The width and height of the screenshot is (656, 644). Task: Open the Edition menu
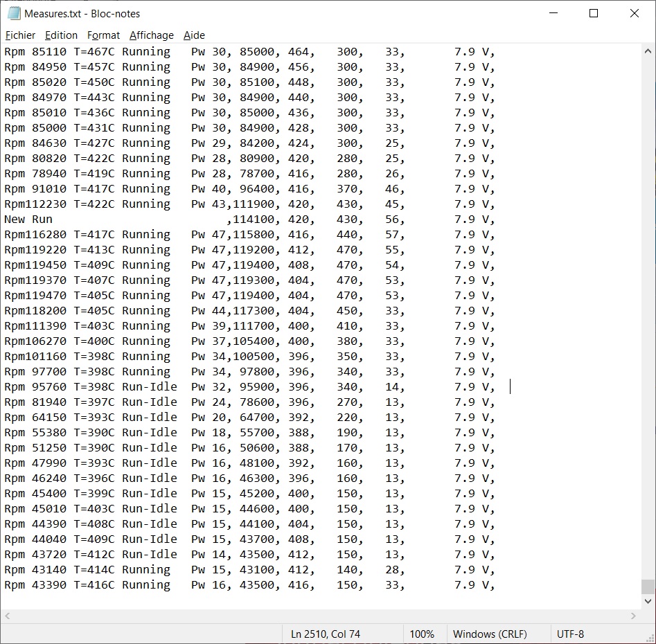[61, 35]
